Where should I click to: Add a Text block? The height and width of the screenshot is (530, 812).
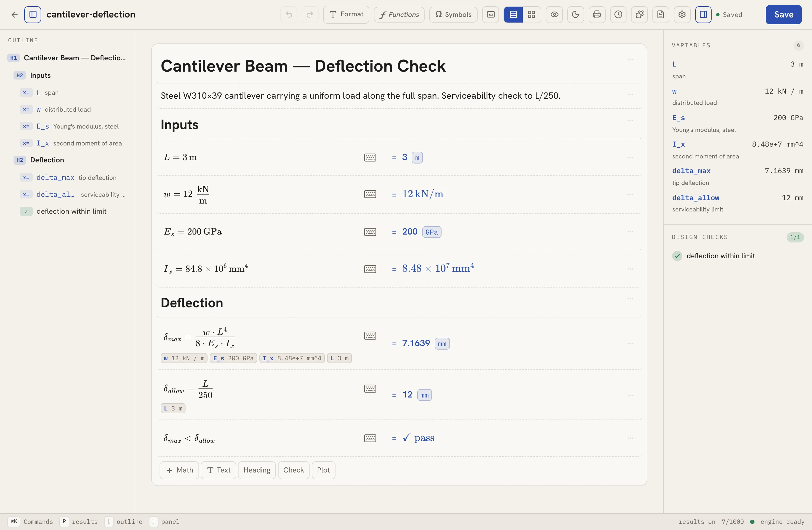pos(218,470)
